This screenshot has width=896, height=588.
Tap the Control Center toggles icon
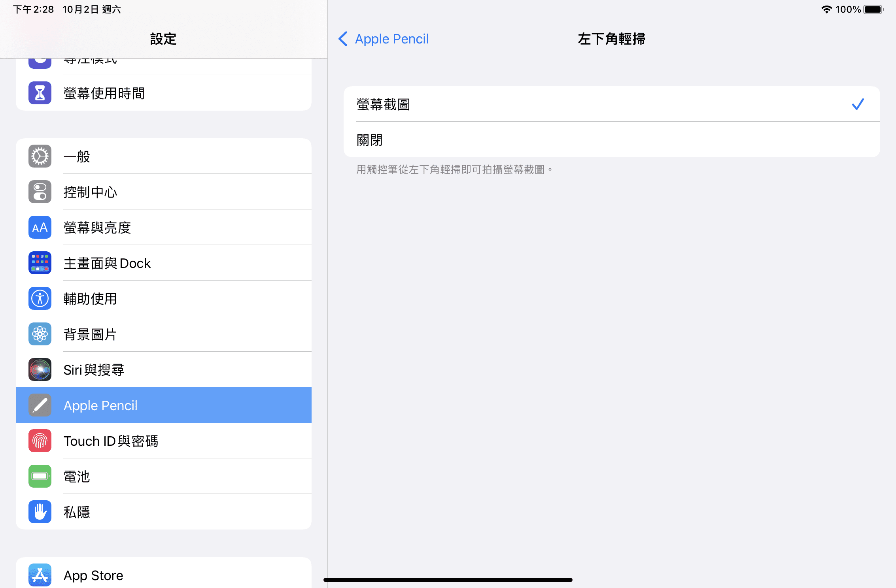(x=40, y=192)
